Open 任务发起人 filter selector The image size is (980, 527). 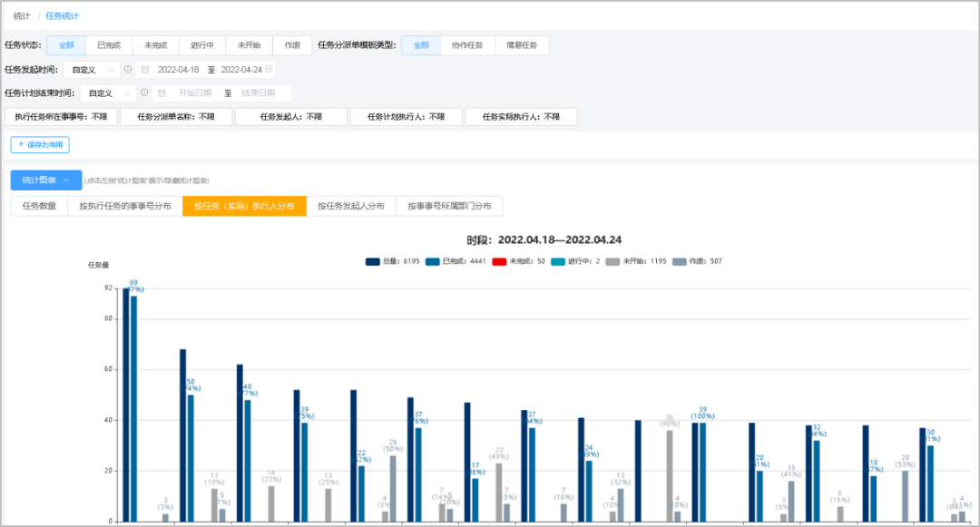coord(290,117)
